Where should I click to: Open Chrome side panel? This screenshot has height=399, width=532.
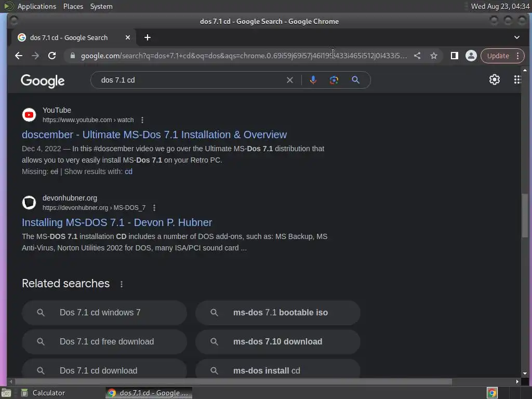click(x=454, y=56)
